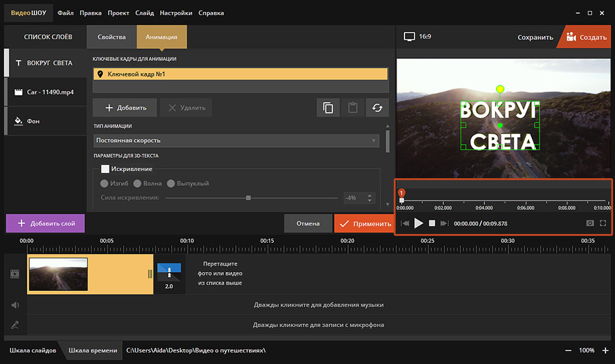Open the Правка menu
Viewport: 615px width, 364px height.
click(x=91, y=13)
